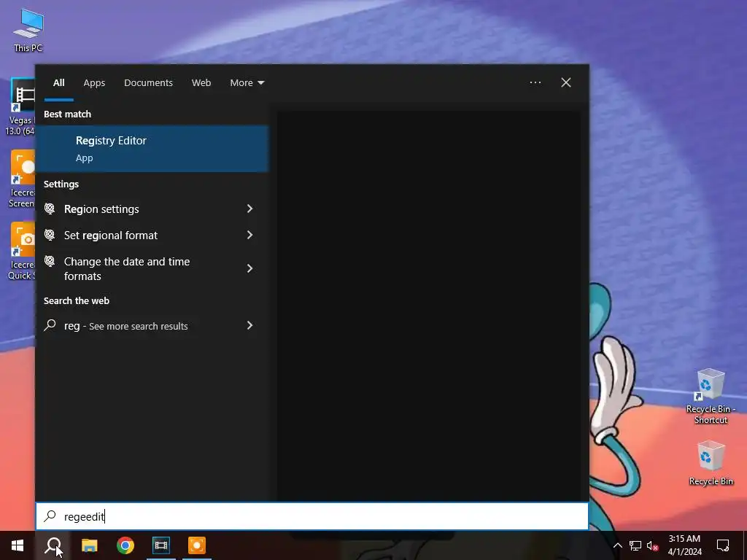Click into the regeedit search box
Viewport: 747px width, 560px height.
[x=312, y=516]
